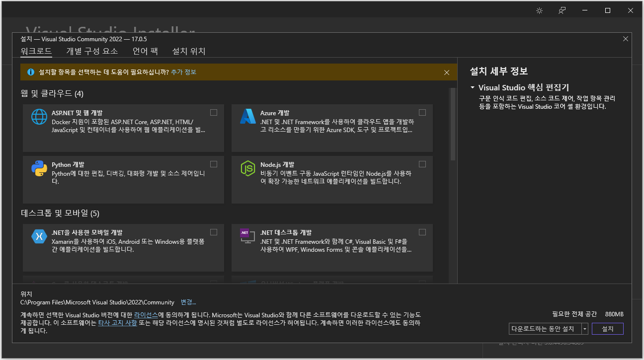The image size is (644, 360).
Task: Select the Node.js 개발 card title
Action: [x=277, y=165]
